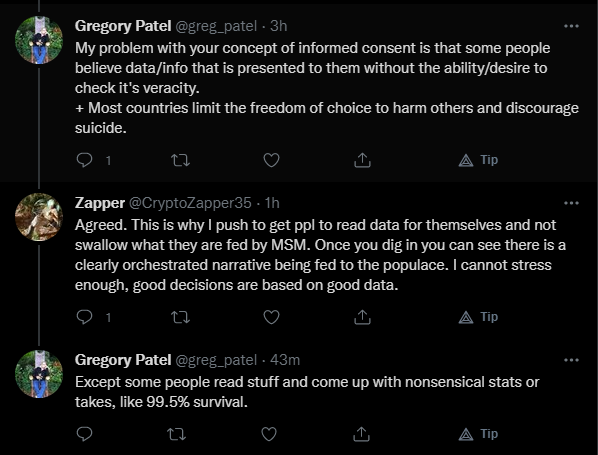598x455 pixels.
Task: Tip Zapper on the MSM tweet
Action: pyautogui.click(x=478, y=317)
